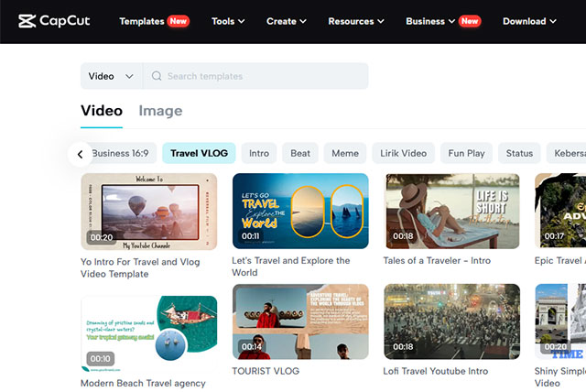Select the Meme category chip

(x=345, y=153)
